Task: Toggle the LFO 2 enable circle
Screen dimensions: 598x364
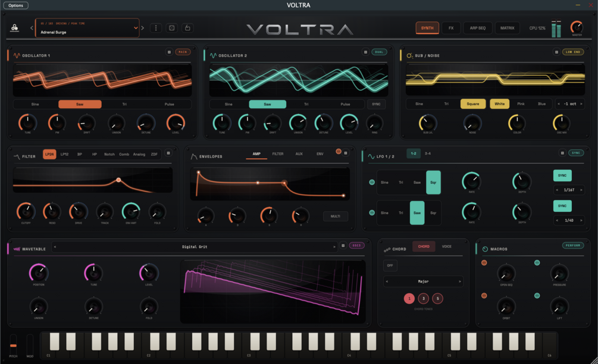Action: pos(372,213)
